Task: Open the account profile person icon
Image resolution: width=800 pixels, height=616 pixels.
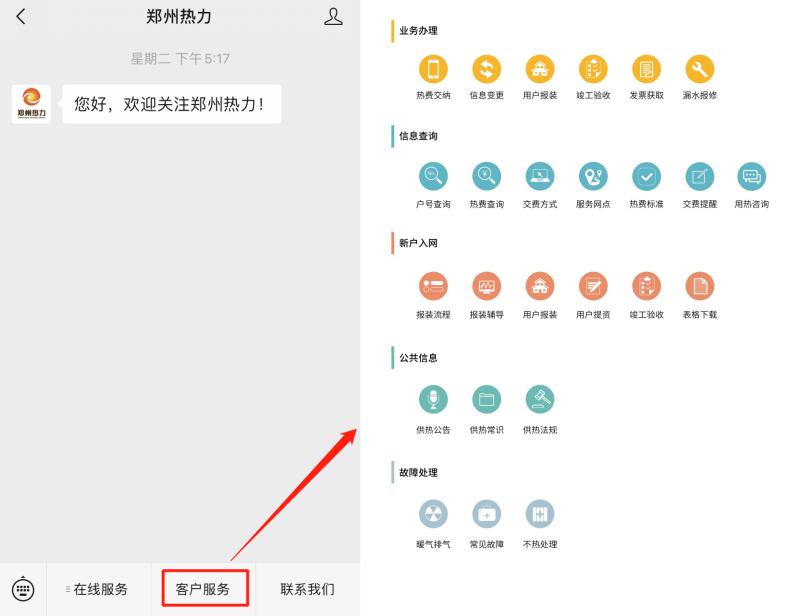Action: click(333, 16)
